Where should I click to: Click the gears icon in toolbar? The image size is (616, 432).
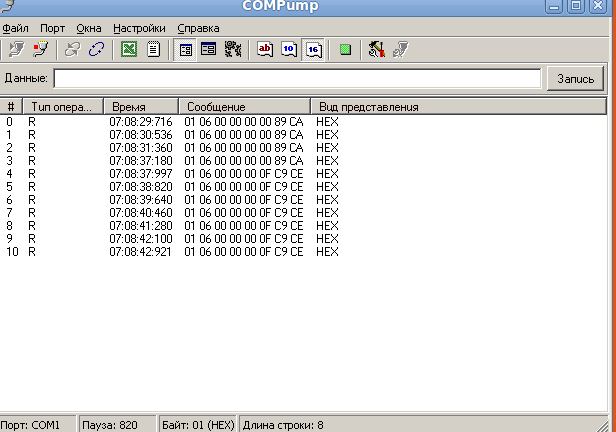pos(233,49)
